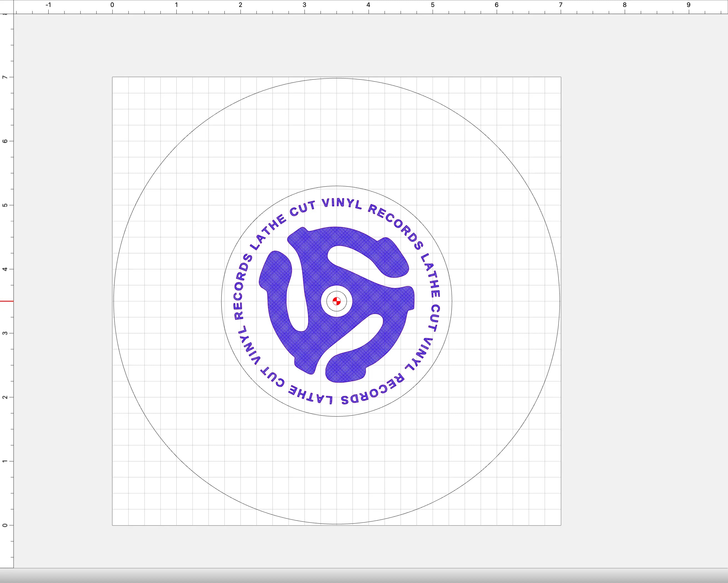Click the top-left corner of workspace grid
Screen dimensions: 728x583
click(x=112, y=77)
